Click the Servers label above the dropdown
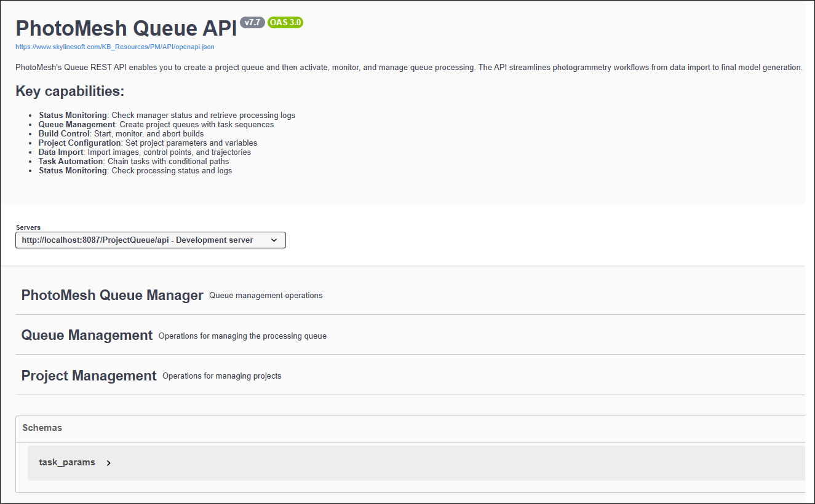The image size is (815, 504). (28, 227)
